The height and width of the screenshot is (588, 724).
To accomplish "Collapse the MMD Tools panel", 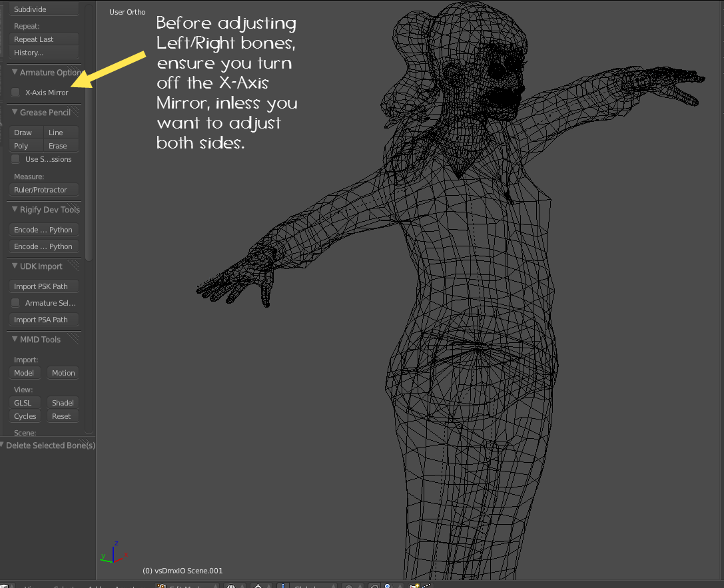I will [15, 339].
